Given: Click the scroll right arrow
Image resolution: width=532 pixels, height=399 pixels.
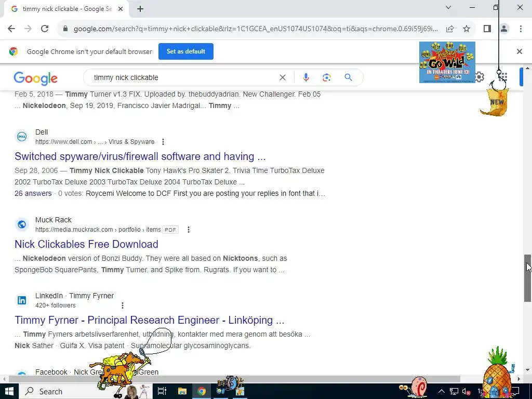Looking at the screenshot, I should pyautogui.click(x=519, y=379).
